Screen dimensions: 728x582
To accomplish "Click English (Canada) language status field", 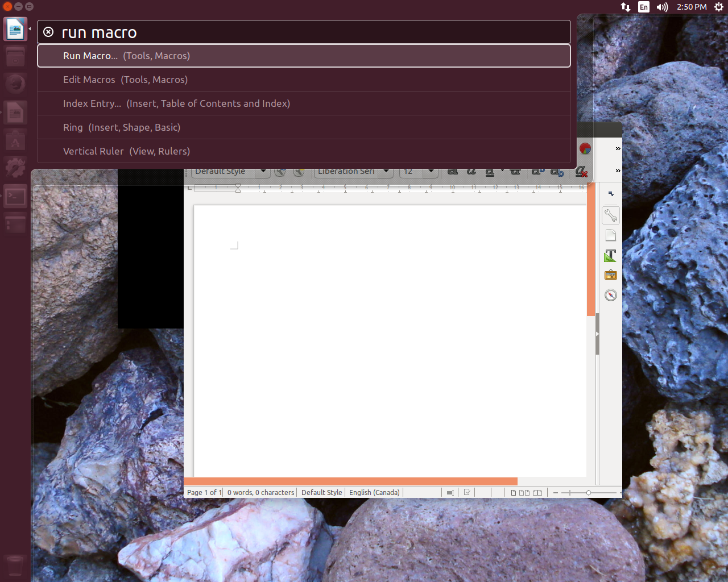I will click(x=374, y=492).
